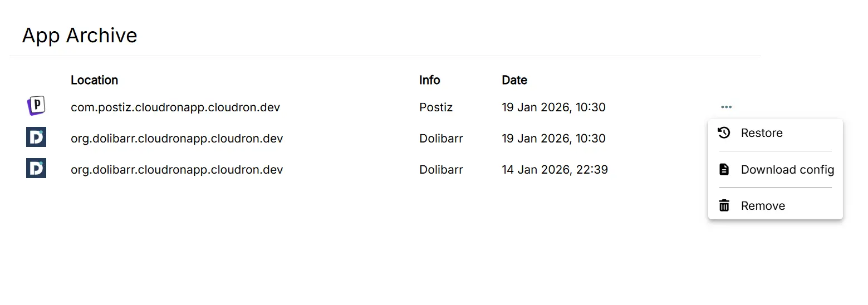Viewport: 868px width, 305px height.
Task: Click the App Archive page heading
Action: (80, 36)
